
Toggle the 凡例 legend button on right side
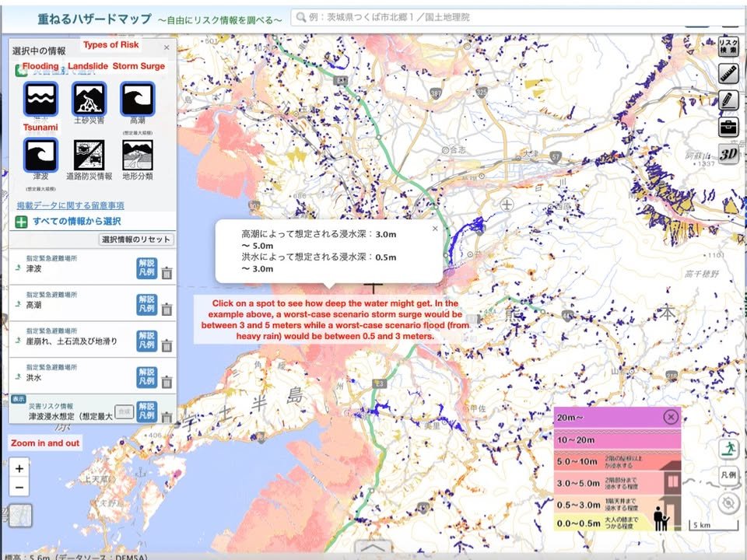point(728,474)
